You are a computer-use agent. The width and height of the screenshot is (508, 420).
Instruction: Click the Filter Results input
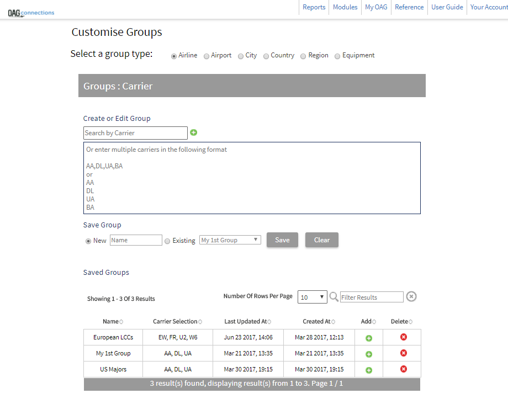pyautogui.click(x=372, y=297)
